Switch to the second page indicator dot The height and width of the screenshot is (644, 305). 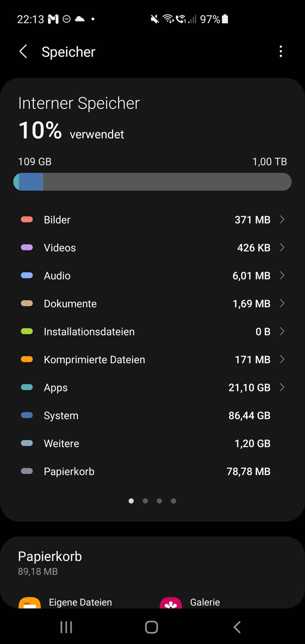(145, 501)
